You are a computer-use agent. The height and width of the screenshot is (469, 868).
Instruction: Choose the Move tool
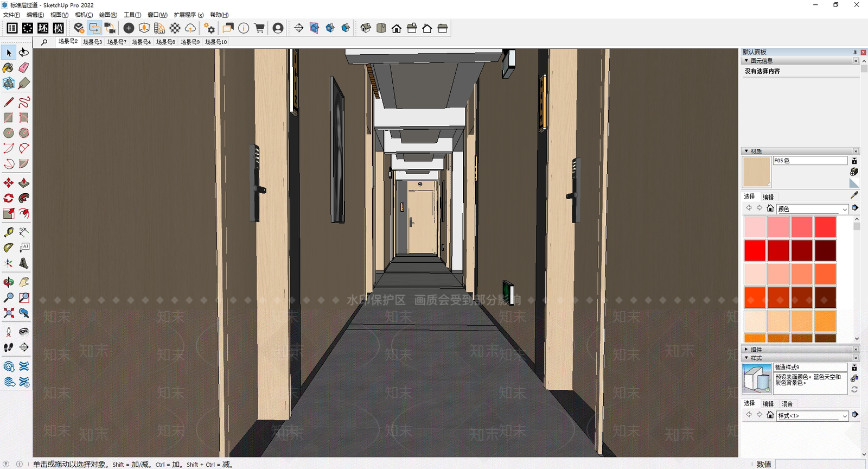pyautogui.click(x=8, y=183)
